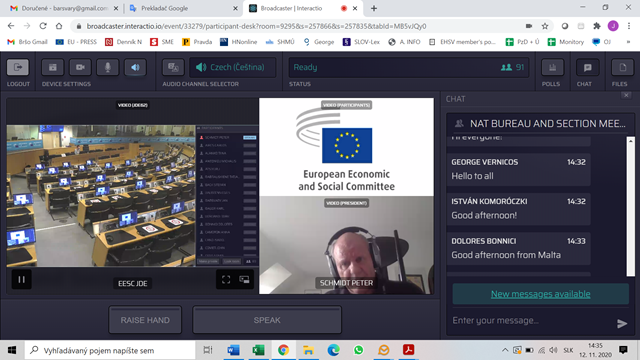Click the picture-in-picture video icon
640x360 pixels.
(244, 280)
